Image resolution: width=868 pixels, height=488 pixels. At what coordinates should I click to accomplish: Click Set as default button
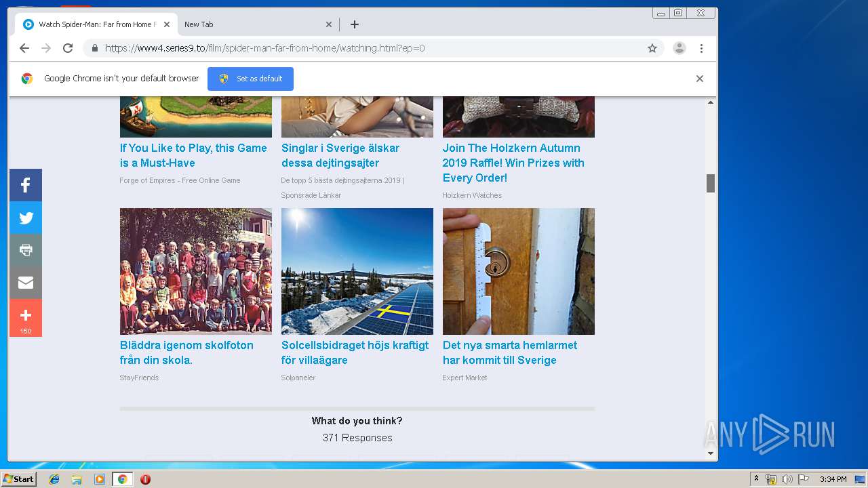click(x=250, y=79)
